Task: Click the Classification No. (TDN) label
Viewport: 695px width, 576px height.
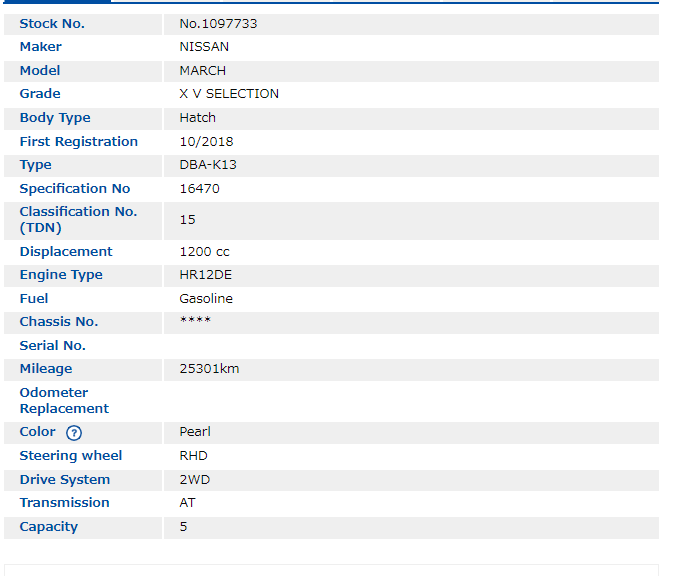Action: click(78, 219)
